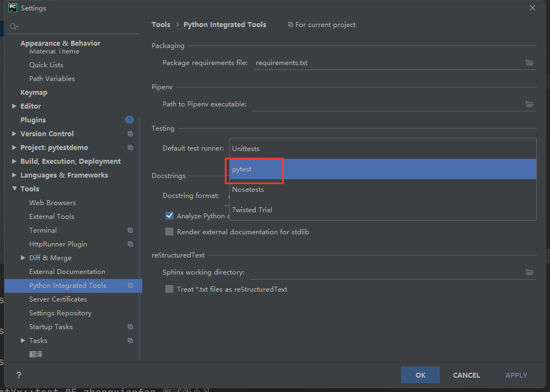Select Appearance & Behavior category
This screenshot has height=392, width=550.
pyautogui.click(x=60, y=43)
